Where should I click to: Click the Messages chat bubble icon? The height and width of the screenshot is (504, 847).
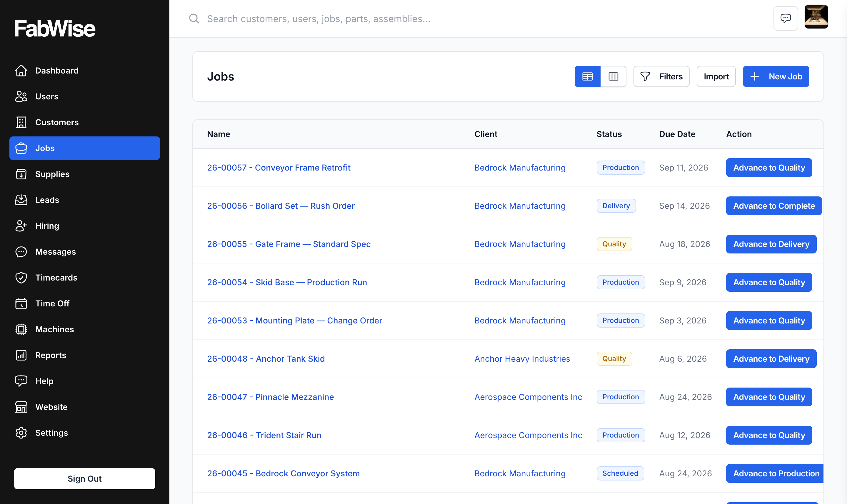[x=21, y=252]
